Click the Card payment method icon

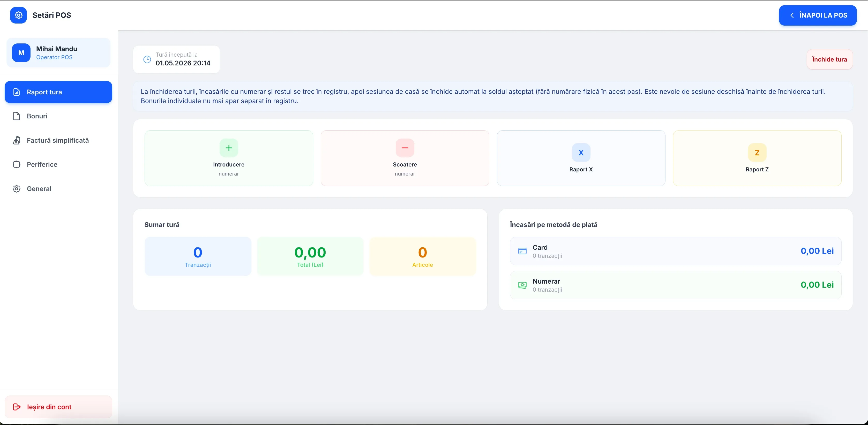tap(522, 251)
